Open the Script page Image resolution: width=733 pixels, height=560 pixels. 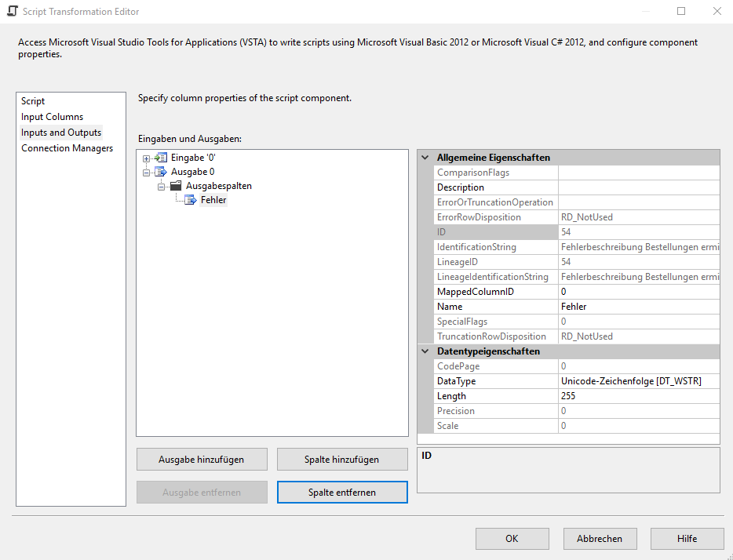33,101
